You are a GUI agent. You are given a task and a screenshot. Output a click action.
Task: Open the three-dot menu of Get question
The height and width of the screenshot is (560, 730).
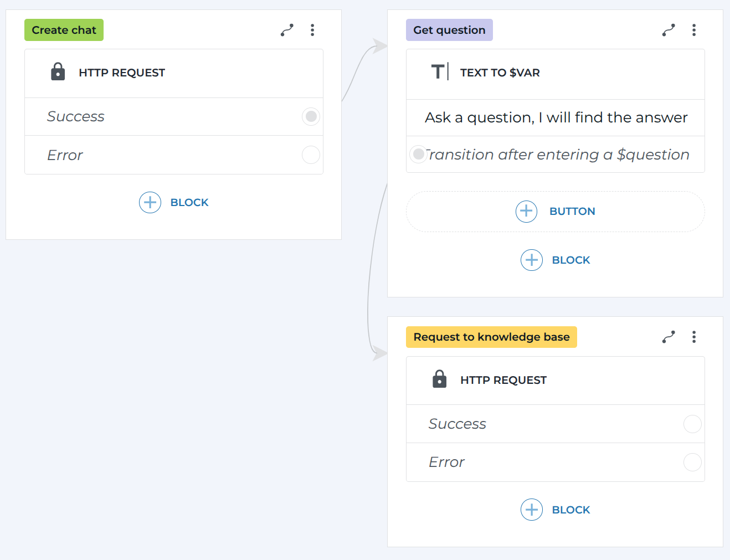click(x=694, y=30)
